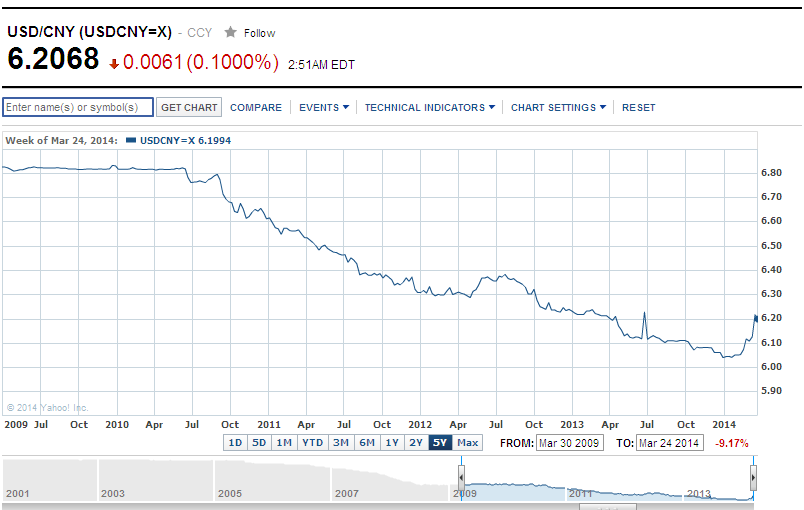This screenshot has width=804, height=510.
Task: Select the 6M time range
Action: [x=367, y=442]
